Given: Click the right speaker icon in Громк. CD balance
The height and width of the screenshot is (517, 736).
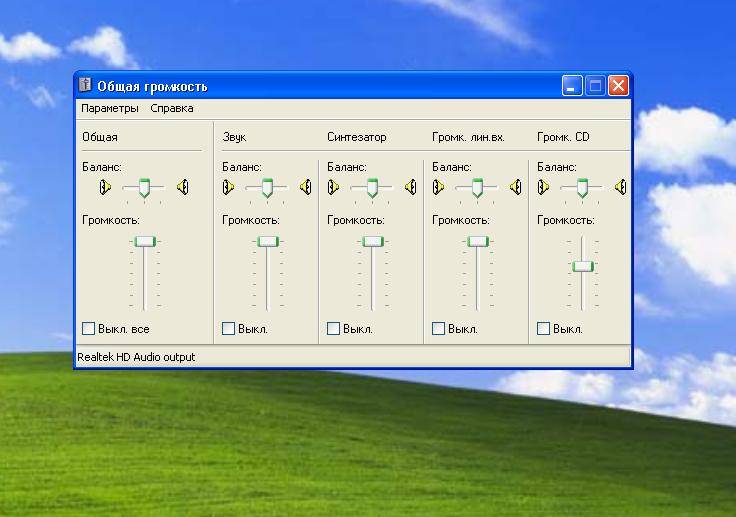Looking at the screenshot, I should pyautogui.click(x=621, y=187).
